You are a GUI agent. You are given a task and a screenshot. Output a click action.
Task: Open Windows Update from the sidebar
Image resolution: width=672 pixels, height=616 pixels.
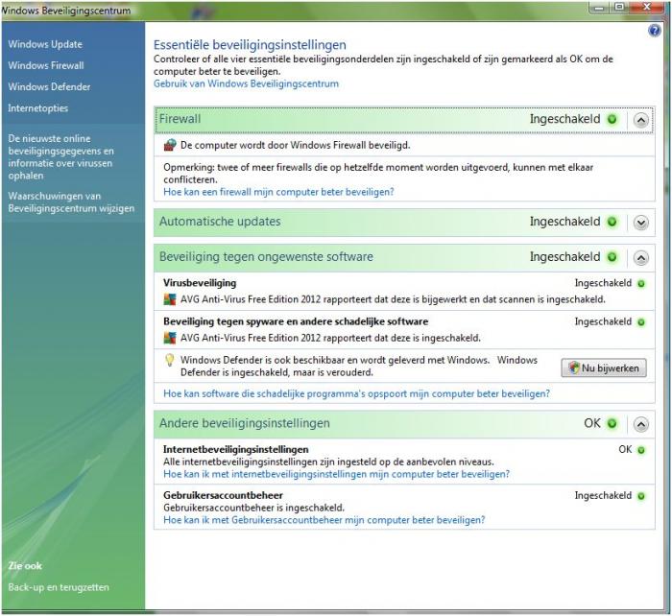(x=45, y=44)
